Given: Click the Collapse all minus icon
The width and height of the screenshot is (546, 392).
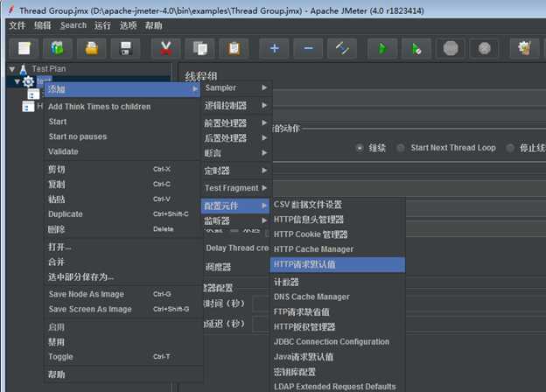Looking at the screenshot, I should click(x=308, y=48).
